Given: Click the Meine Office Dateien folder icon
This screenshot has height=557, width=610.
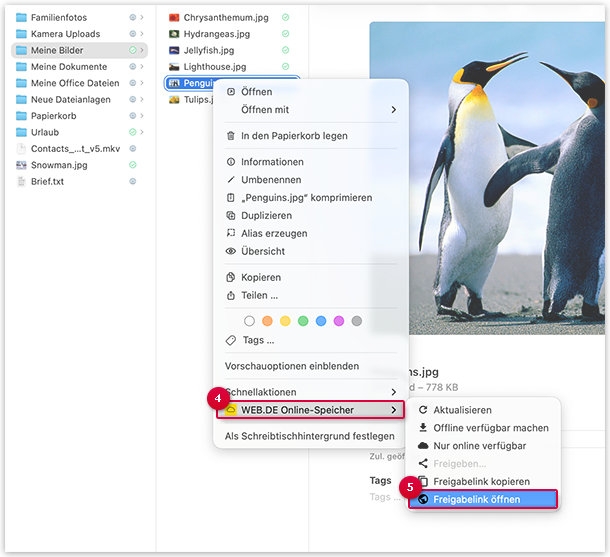Looking at the screenshot, I should (21, 83).
